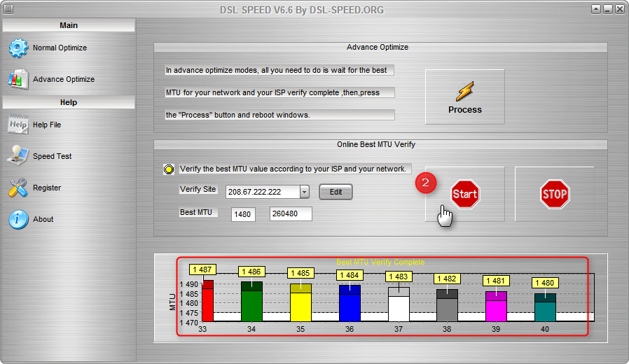Viewport: 629px width, 364px height.
Task: Open the Help File icon
Action: [18, 125]
